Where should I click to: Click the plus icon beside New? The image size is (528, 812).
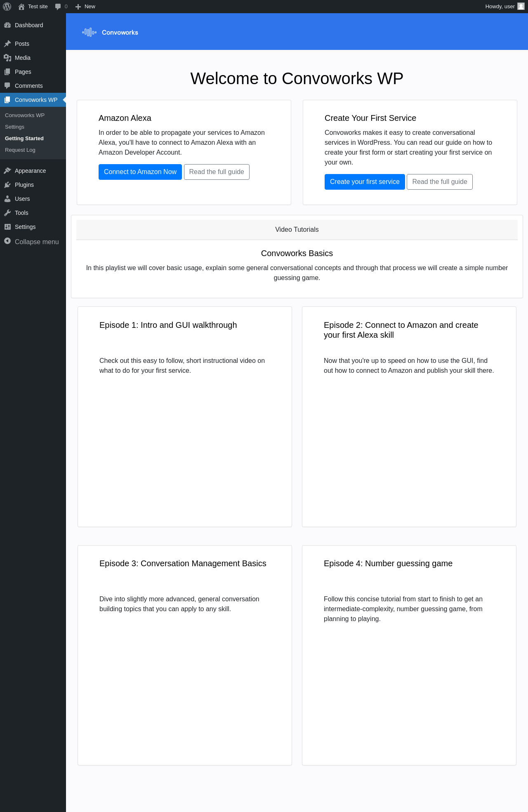[78, 7]
